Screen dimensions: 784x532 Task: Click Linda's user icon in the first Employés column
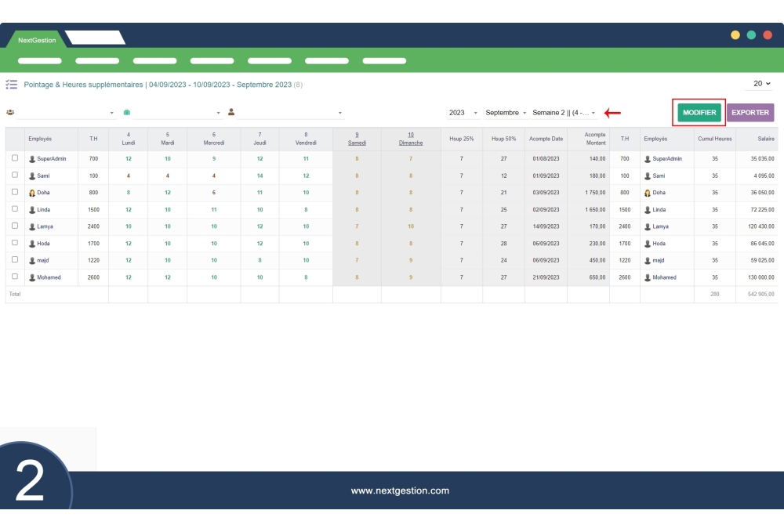(x=32, y=209)
